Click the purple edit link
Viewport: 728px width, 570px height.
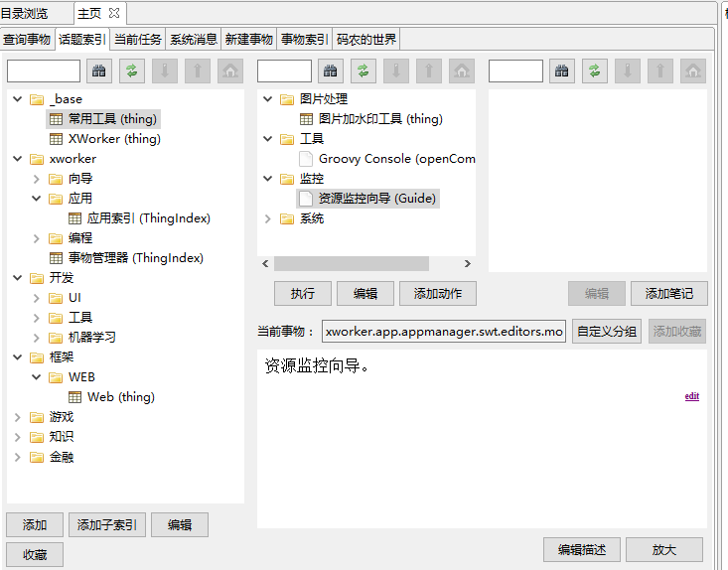(692, 396)
